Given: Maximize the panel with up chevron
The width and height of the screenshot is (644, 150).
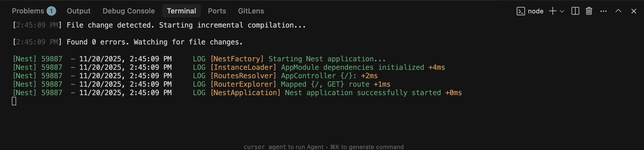Looking at the screenshot, I should point(618,11).
